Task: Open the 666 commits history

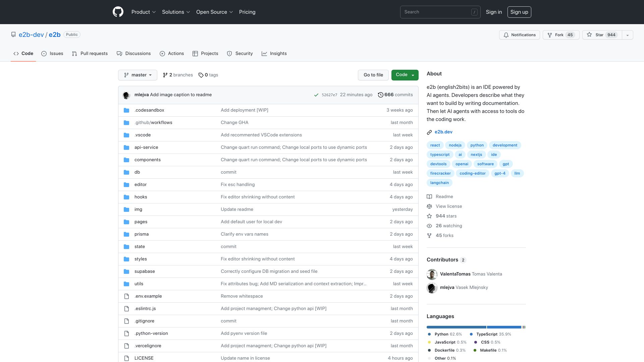Action: [395, 95]
